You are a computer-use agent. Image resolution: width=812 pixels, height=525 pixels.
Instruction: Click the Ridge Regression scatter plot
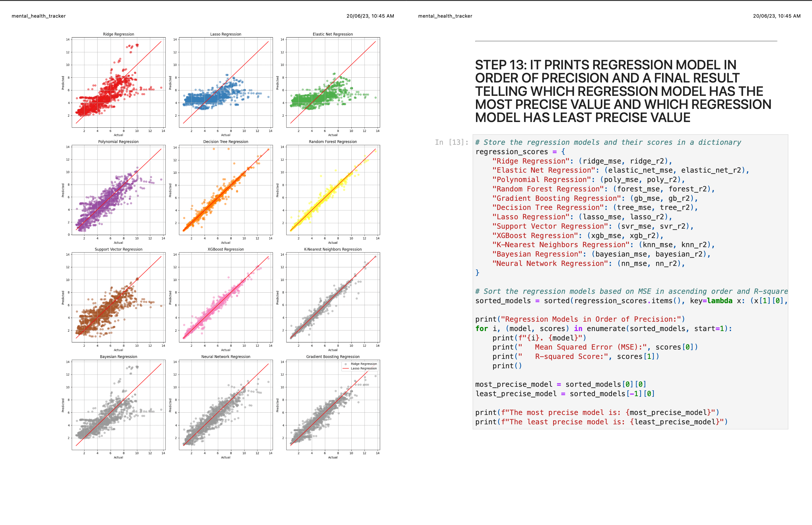118,82
